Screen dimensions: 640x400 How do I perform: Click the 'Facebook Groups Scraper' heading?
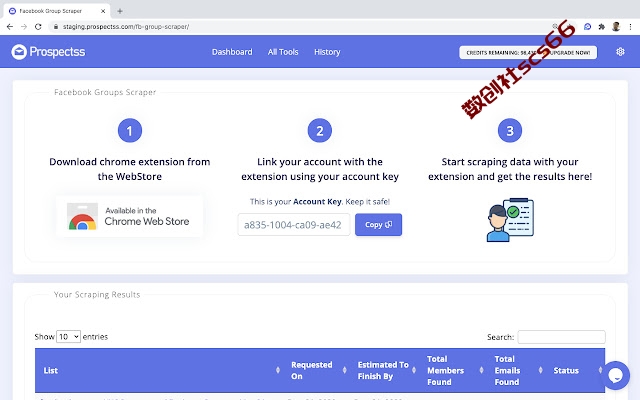(x=105, y=92)
